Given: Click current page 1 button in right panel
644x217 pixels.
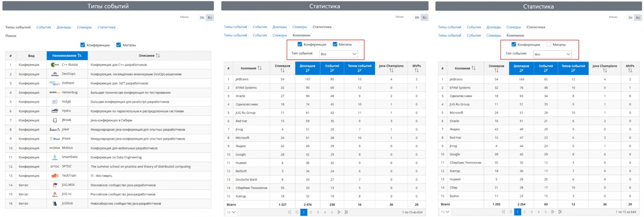Looking at the screenshot, I should pyautogui.click(x=518, y=212).
